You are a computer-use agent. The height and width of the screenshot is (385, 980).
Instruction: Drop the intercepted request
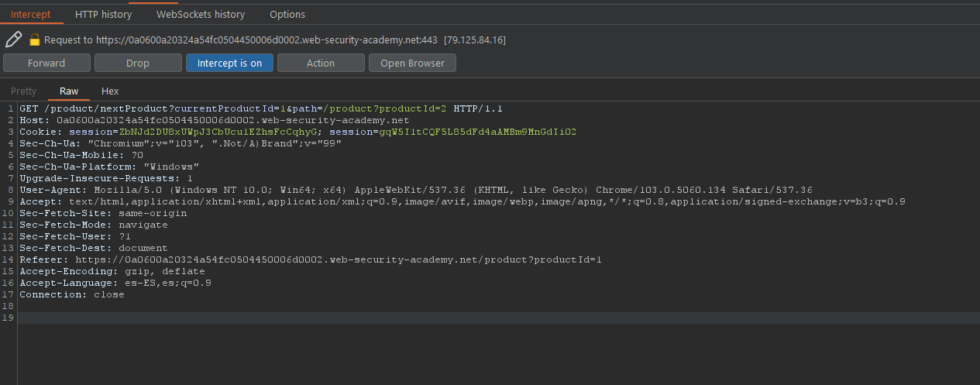pyautogui.click(x=138, y=63)
